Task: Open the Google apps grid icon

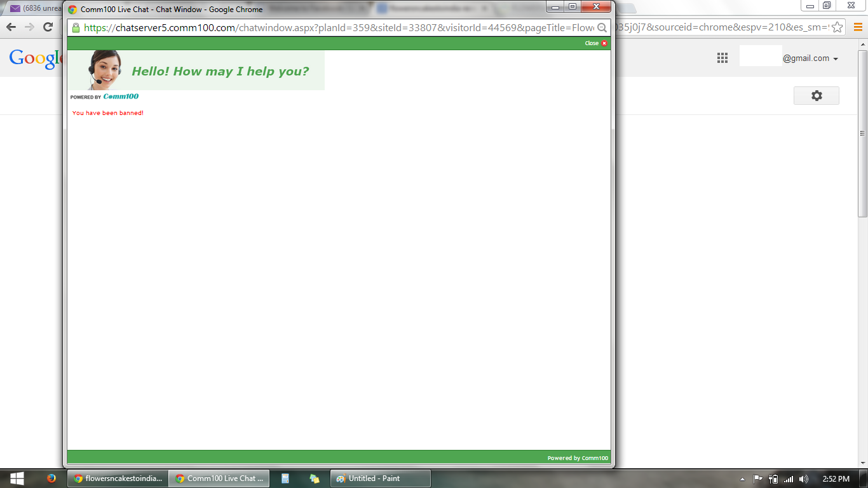Action: pos(722,58)
